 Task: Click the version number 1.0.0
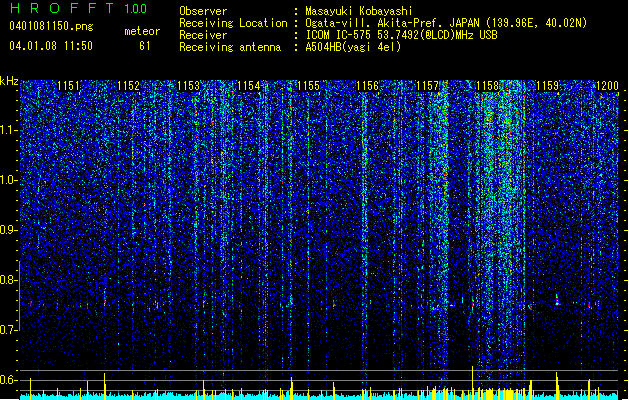pos(136,9)
